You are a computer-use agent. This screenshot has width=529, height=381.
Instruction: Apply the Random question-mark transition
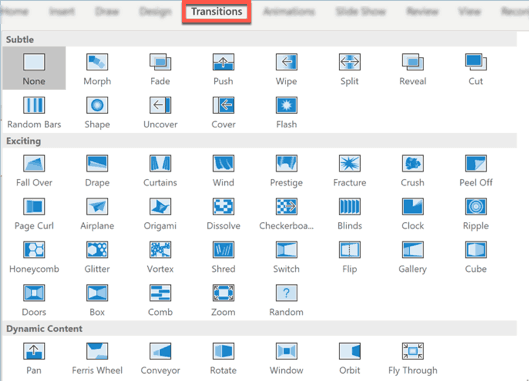coord(286,300)
